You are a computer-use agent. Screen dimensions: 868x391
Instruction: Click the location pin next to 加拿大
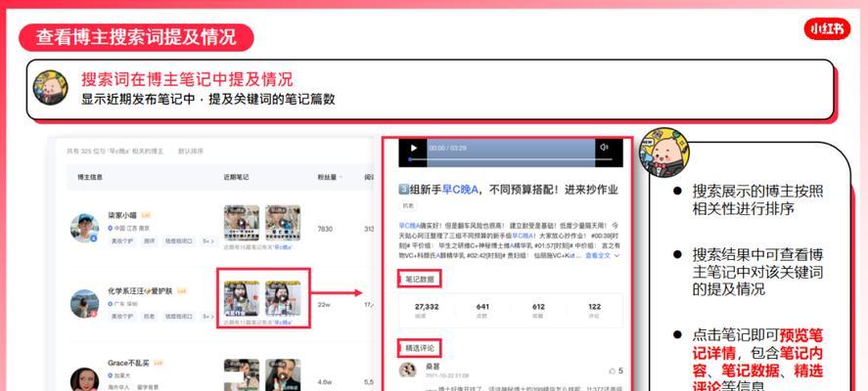pyautogui.click(x=111, y=375)
